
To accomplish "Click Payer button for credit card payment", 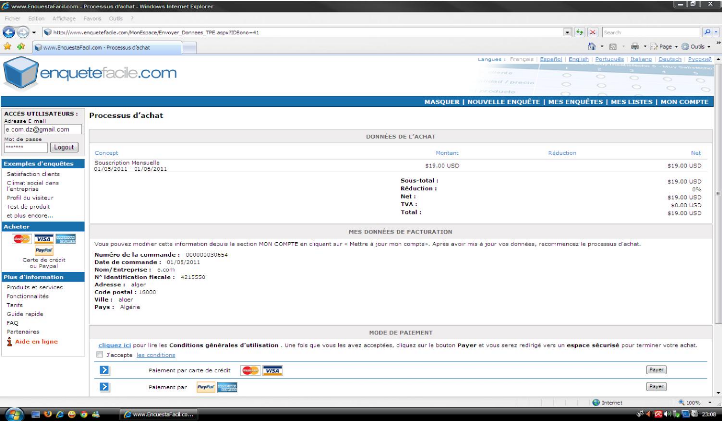I will point(656,369).
